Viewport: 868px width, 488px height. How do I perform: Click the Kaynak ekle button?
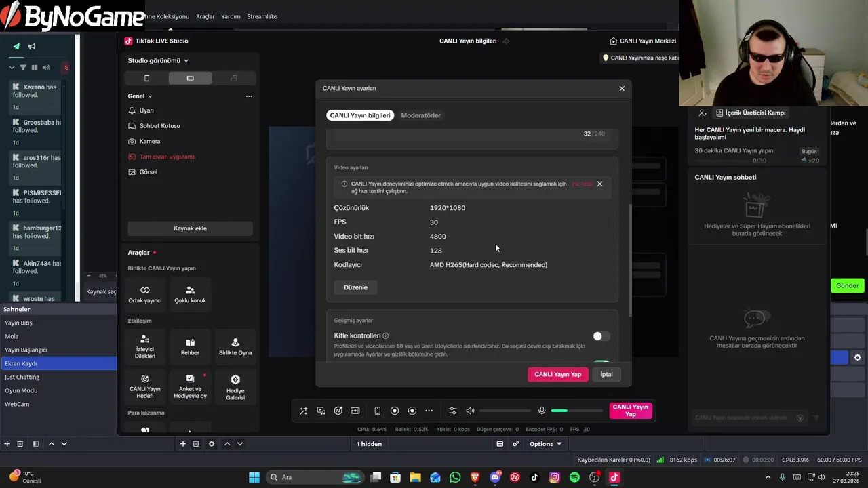[190, 228]
